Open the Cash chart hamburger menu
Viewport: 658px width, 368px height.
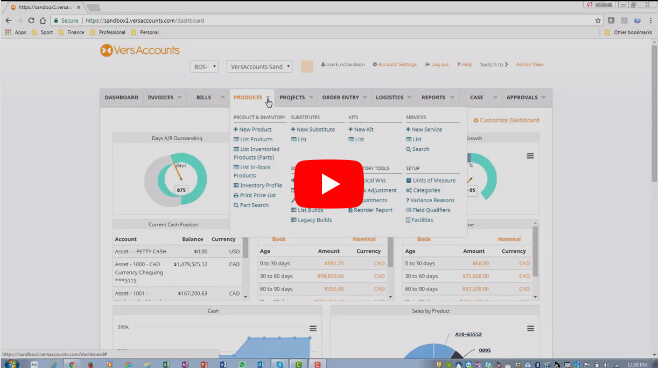point(313,328)
